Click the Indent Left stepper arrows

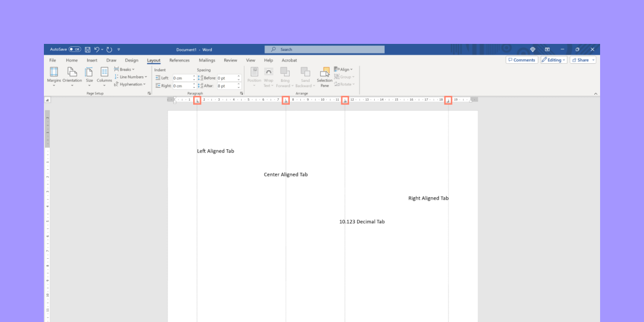[194, 78]
